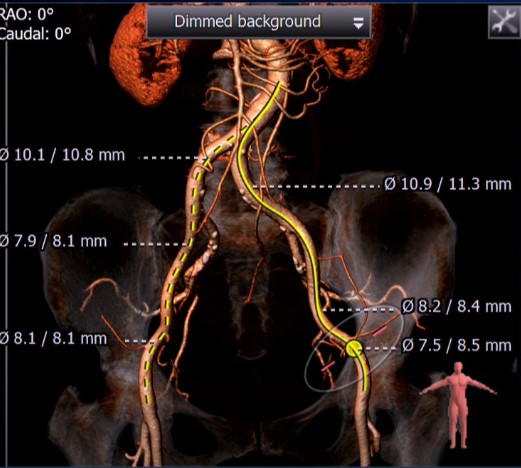Screen dimensions: 521x468
Task: Click the RAO: 0° angle readout
Action: tap(27, 15)
